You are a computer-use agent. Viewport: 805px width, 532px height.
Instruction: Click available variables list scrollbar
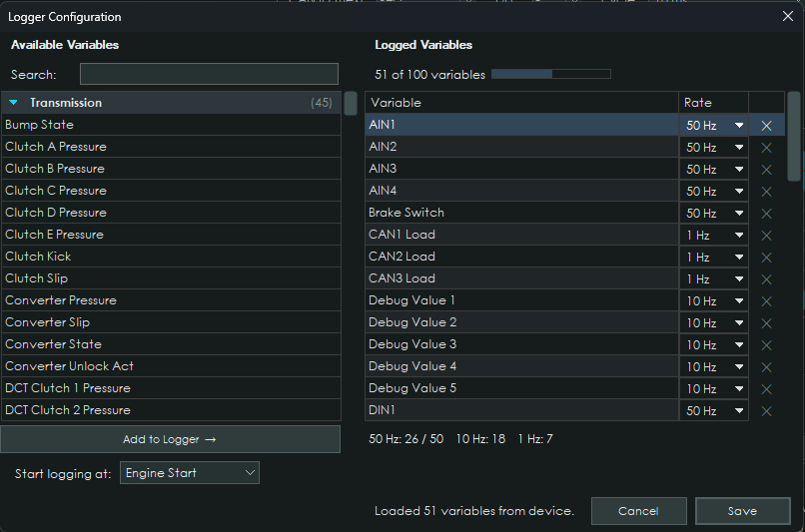pyautogui.click(x=351, y=104)
